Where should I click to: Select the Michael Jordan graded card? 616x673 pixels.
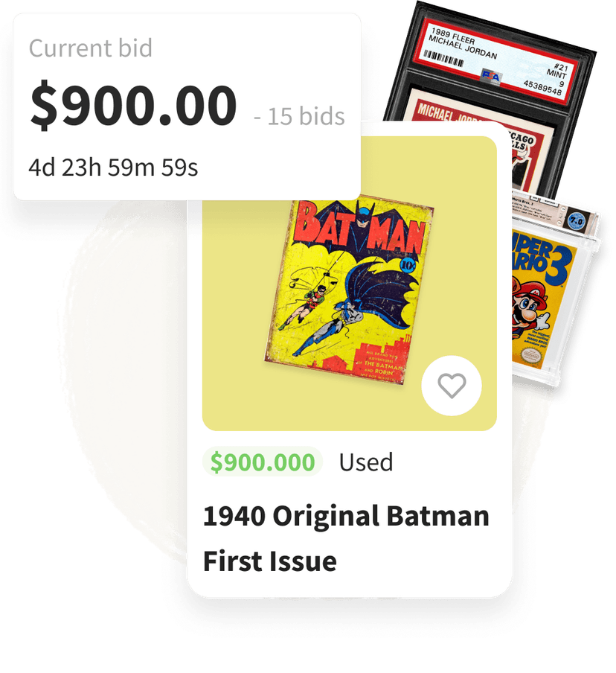point(489,100)
